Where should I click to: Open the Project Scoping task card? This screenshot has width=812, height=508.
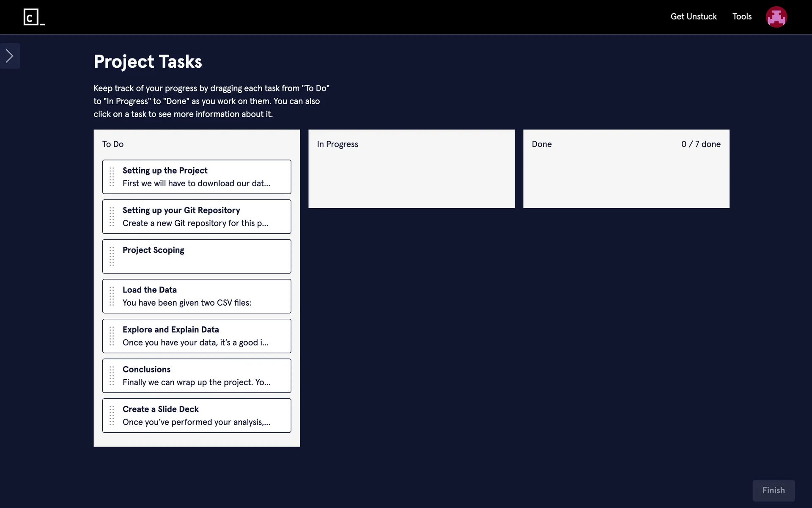pyautogui.click(x=203, y=257)
